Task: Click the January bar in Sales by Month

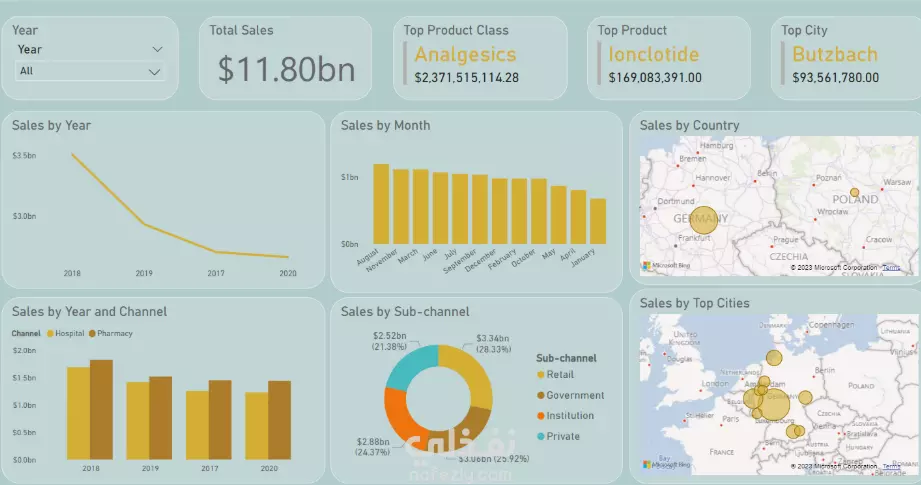Action: 598,221
